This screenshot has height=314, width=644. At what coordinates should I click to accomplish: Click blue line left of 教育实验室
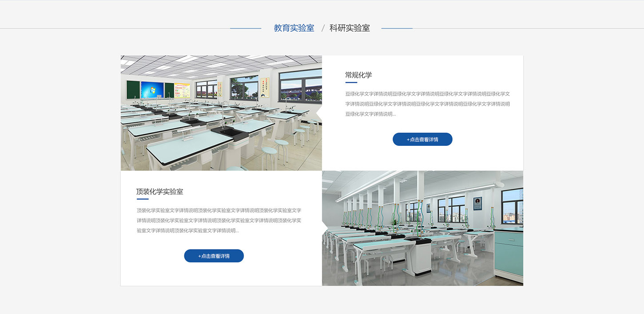(x=245, y=28)
